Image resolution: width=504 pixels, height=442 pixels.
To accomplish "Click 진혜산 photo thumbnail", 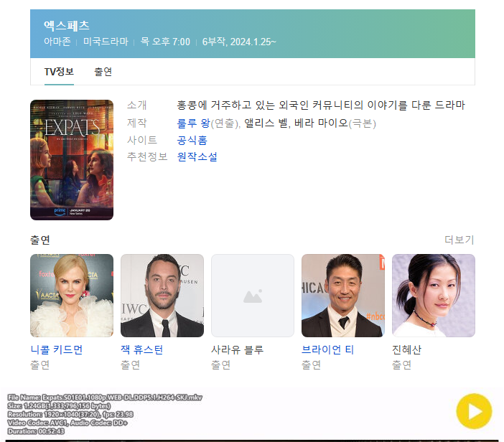I will 434,296.
